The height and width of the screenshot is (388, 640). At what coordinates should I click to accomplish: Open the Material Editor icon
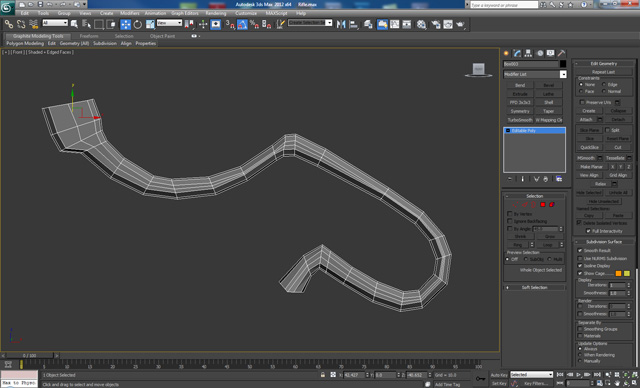tap(421, 24)
